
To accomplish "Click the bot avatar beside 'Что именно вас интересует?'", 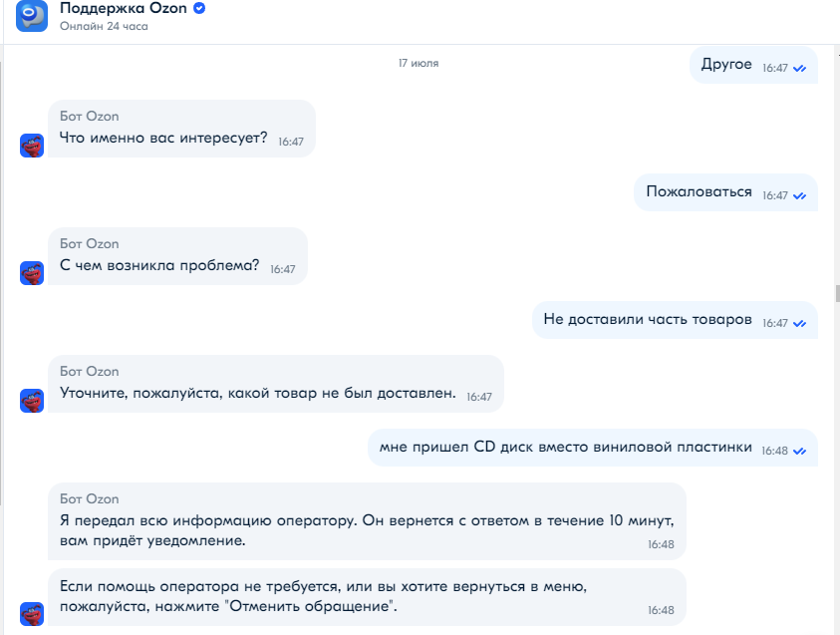I will tap(32, 146).
